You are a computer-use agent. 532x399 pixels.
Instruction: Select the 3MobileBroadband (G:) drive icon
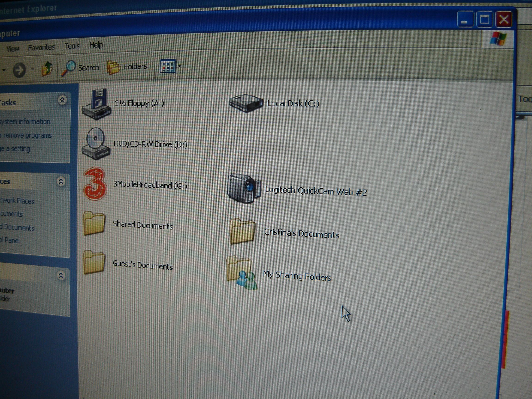[95, 184]
